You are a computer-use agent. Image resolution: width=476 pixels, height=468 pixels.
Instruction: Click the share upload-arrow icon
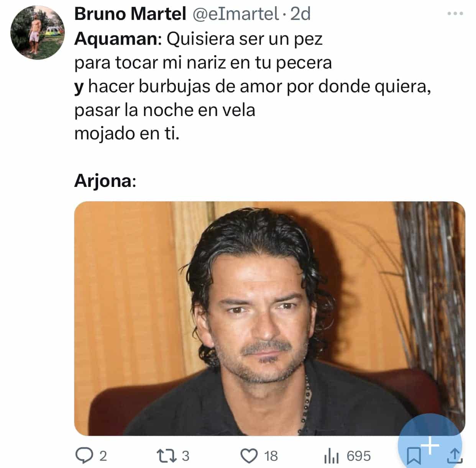455,456
